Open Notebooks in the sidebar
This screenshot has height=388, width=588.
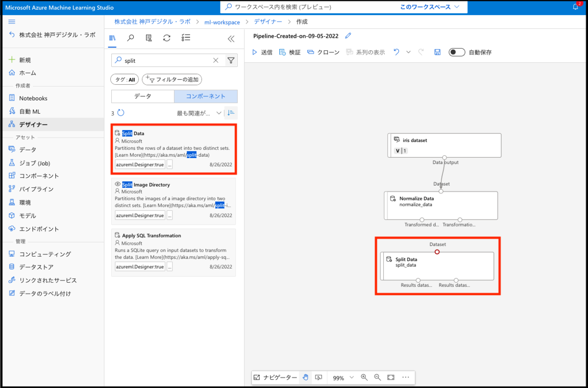[33, 98]
